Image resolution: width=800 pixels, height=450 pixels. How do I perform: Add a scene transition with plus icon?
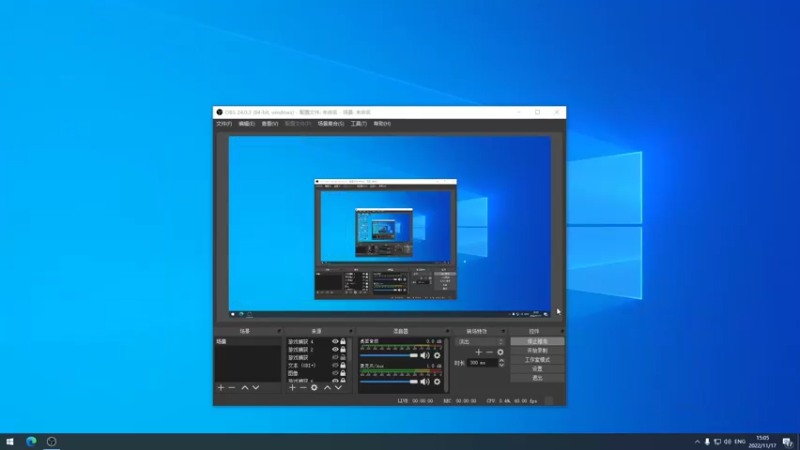[479, 352]
